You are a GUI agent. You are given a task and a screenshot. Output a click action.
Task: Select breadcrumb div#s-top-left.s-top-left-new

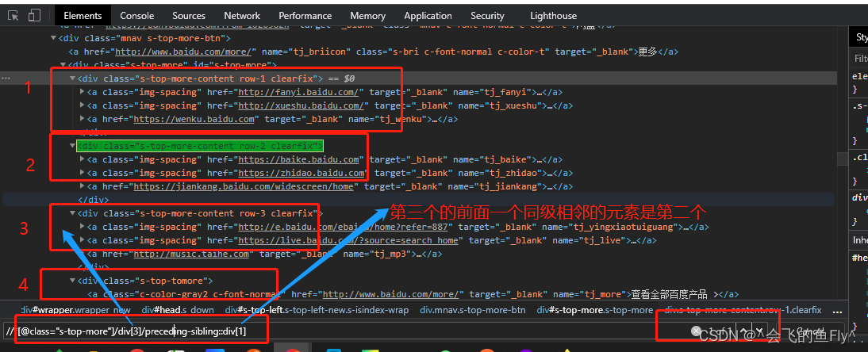coord(317,310)
